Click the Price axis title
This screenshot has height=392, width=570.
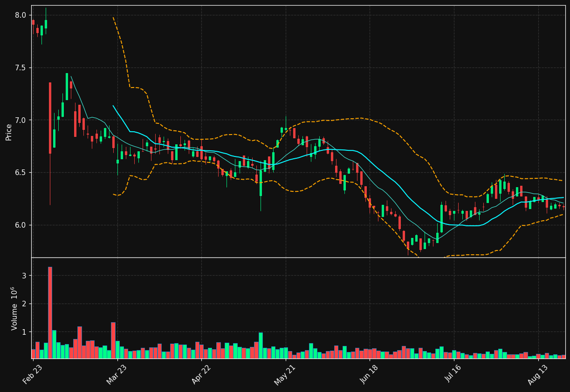pos(9,132)
